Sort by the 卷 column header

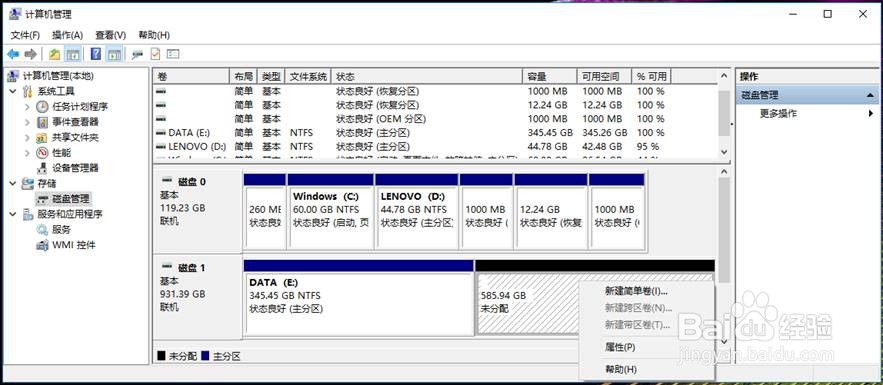(191, 77)
